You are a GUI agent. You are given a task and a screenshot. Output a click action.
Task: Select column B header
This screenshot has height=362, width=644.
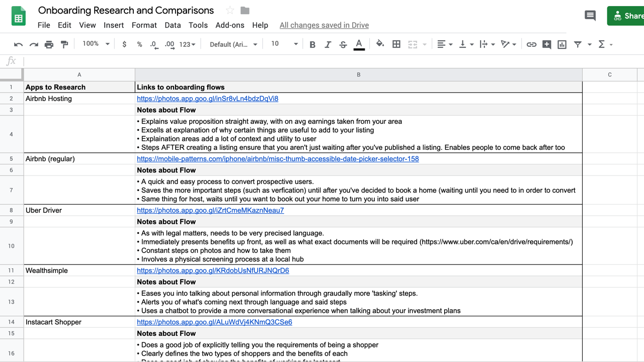coord(359,74)
